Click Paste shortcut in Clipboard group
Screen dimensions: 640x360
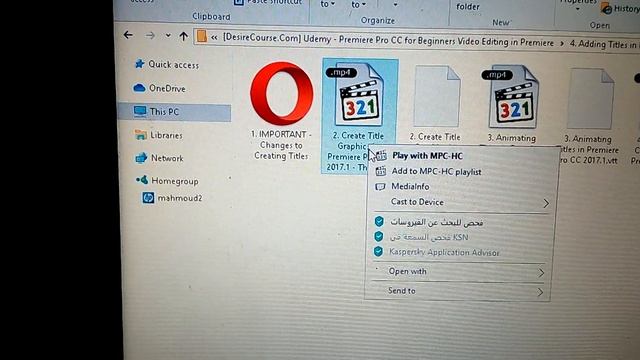[268, 2]
